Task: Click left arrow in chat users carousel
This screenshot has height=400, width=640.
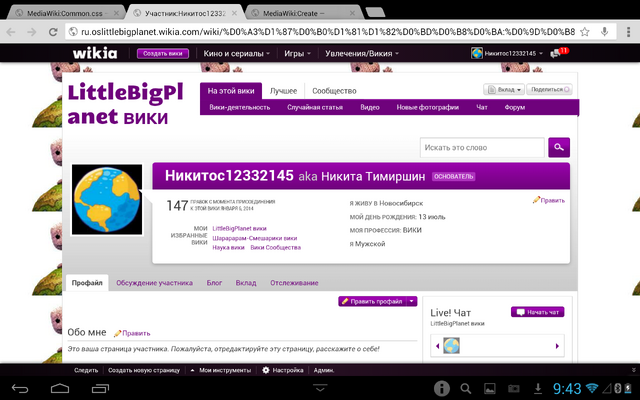Action: [437, 346]
